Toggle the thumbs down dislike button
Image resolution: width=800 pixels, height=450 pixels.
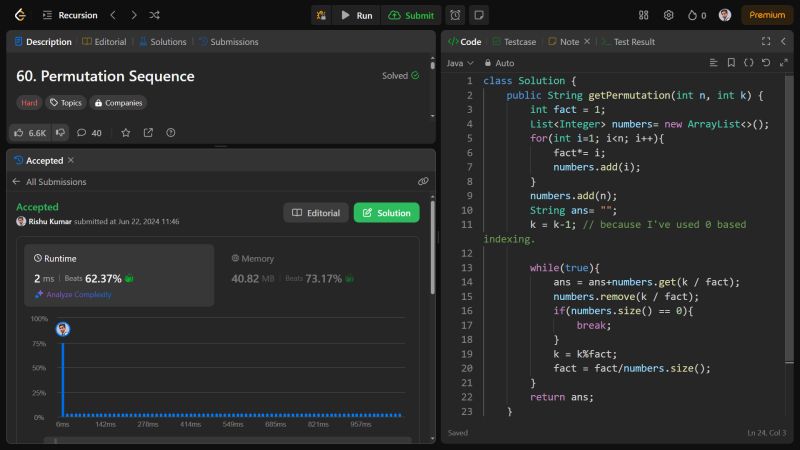(x=60, y=132)
